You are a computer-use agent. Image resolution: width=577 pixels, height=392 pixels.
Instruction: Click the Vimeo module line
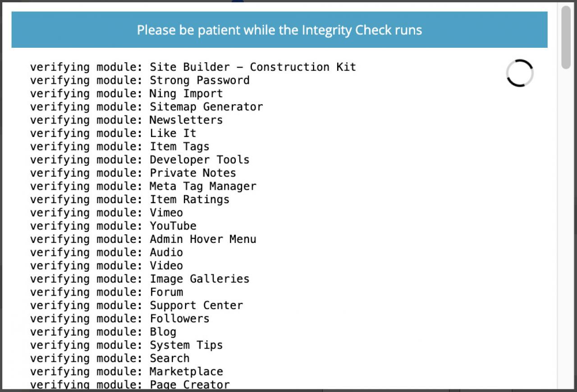106,213
